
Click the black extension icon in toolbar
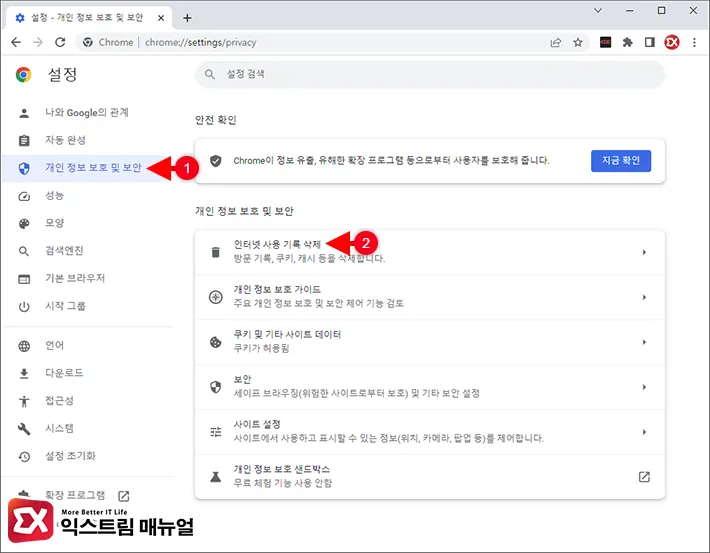pyautogui.click(x=605, y=43)
